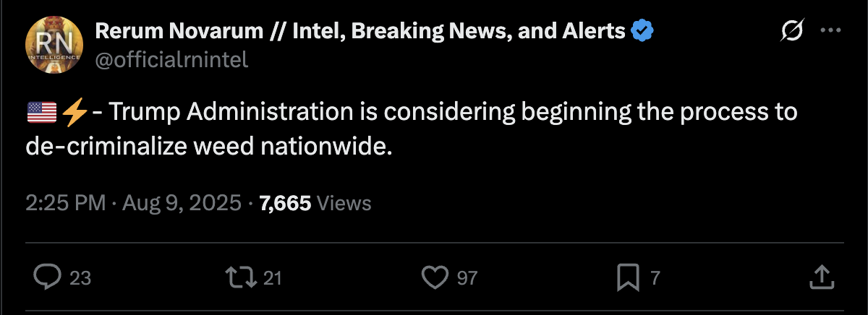Click the repost count 21

pos(272,278)
